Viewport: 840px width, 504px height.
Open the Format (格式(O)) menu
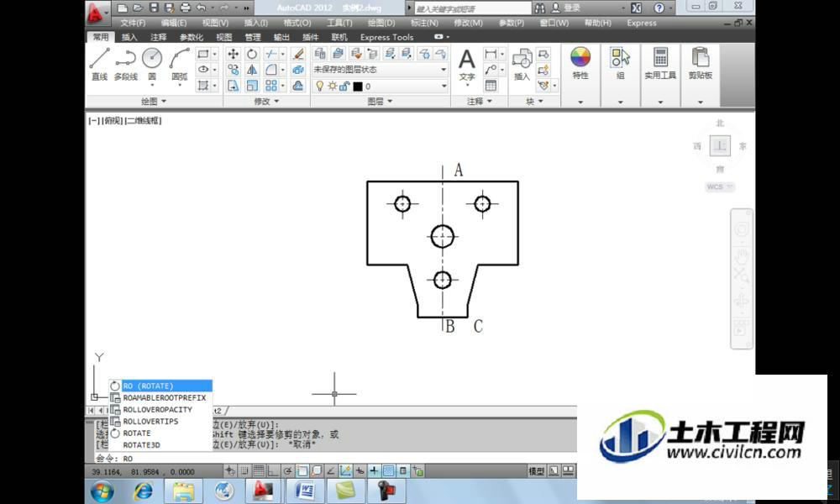click(297, 23)
